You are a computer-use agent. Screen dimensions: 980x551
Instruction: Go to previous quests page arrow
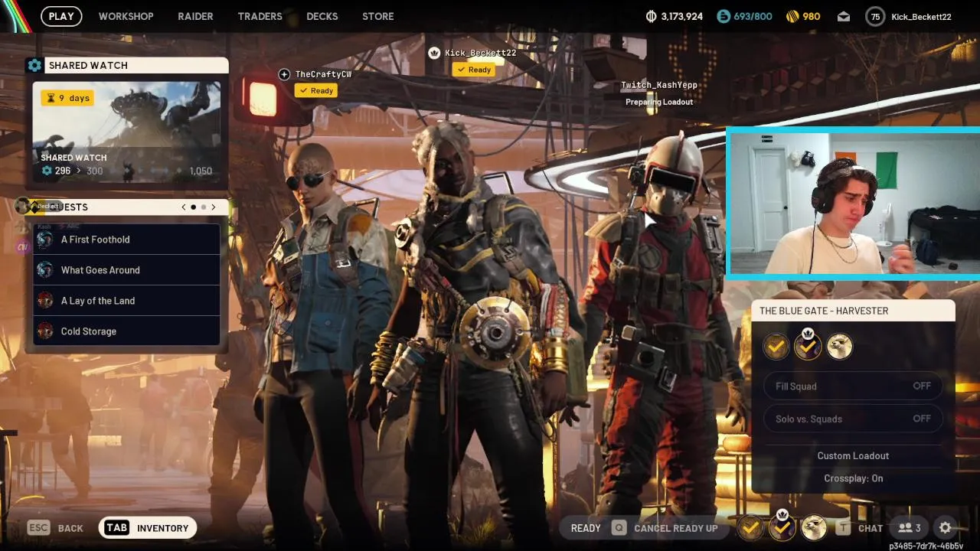pos(184,207)
